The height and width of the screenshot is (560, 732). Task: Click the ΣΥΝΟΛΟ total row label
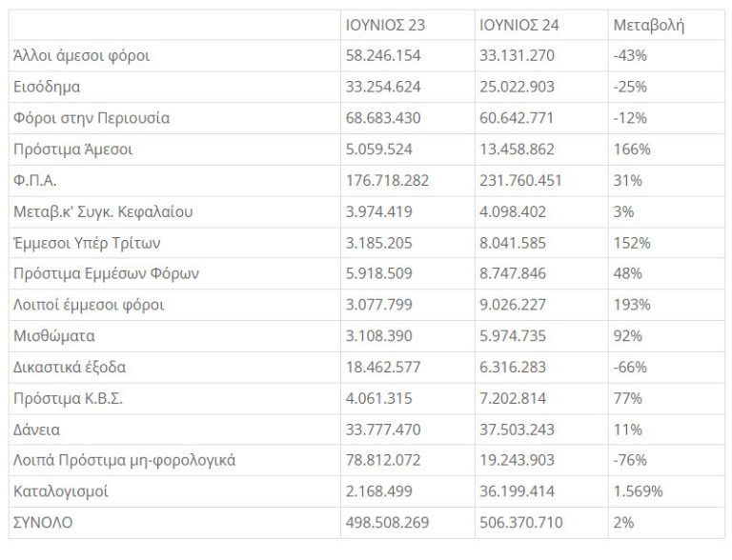[44, 523]
